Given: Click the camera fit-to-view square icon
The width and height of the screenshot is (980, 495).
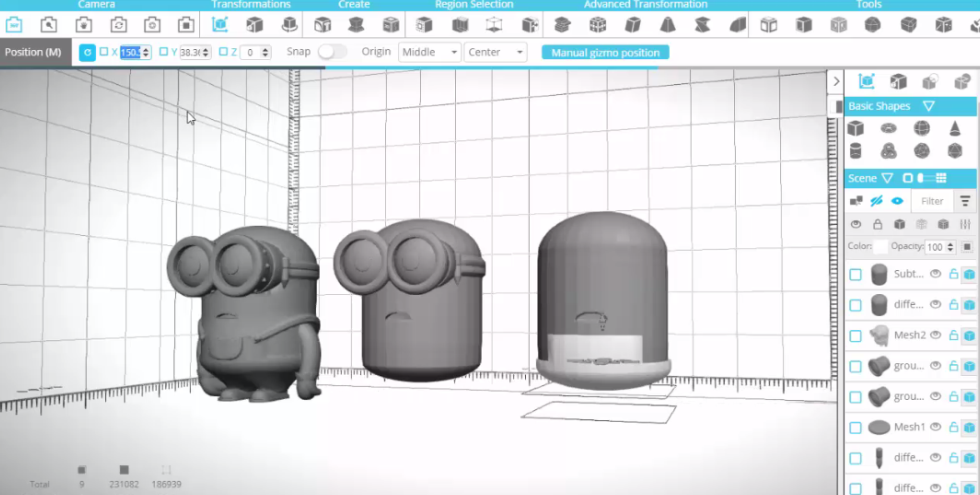Looking at the screenshot, I should click(x=187, y=25).
